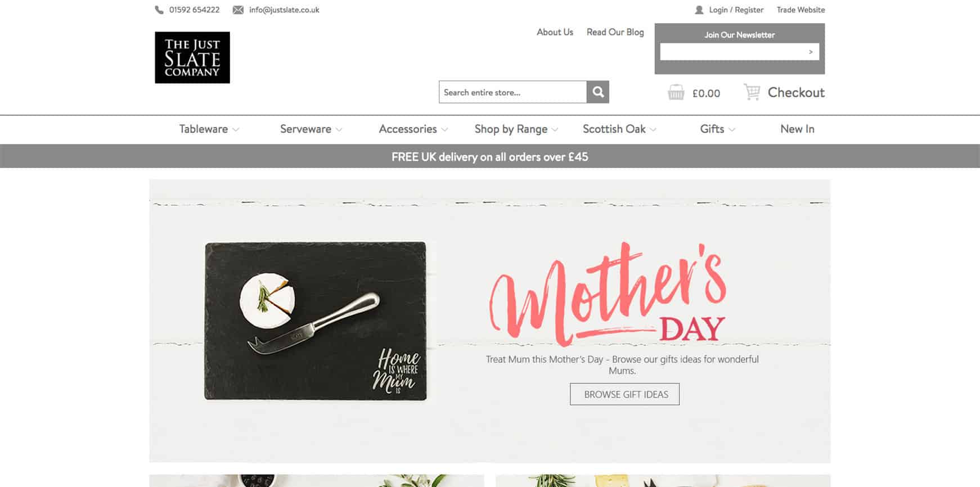This screenshot has width=980, height=487.
Task: Click the envelope email icon
Action: [x=238, y=10]
